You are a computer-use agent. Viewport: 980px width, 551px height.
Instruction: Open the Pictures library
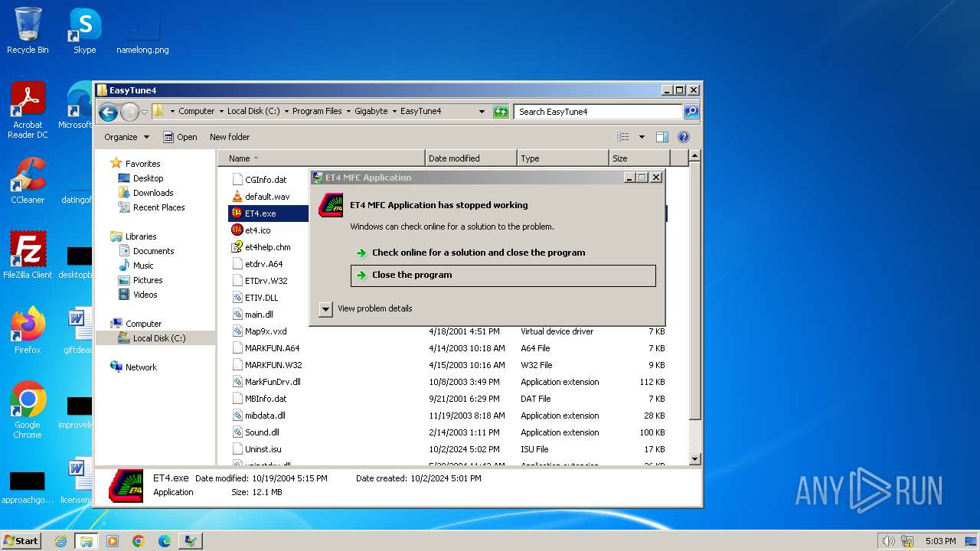[141, 280]
